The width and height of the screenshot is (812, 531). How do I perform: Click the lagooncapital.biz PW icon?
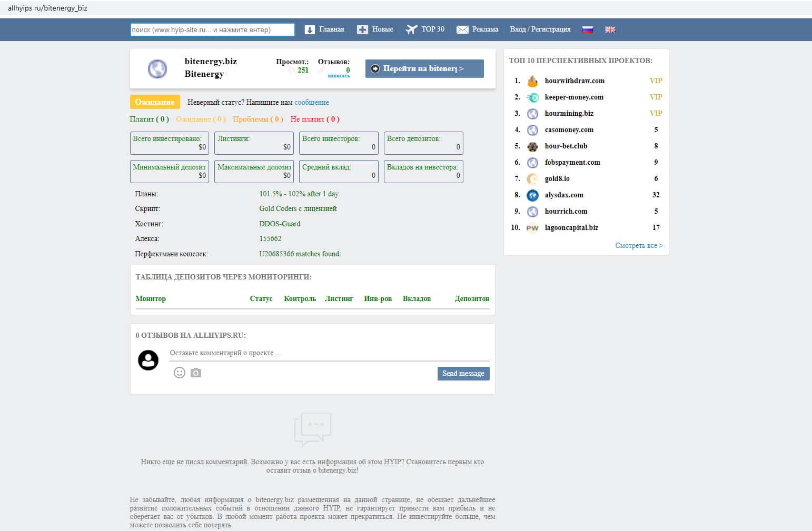[532, 228]
